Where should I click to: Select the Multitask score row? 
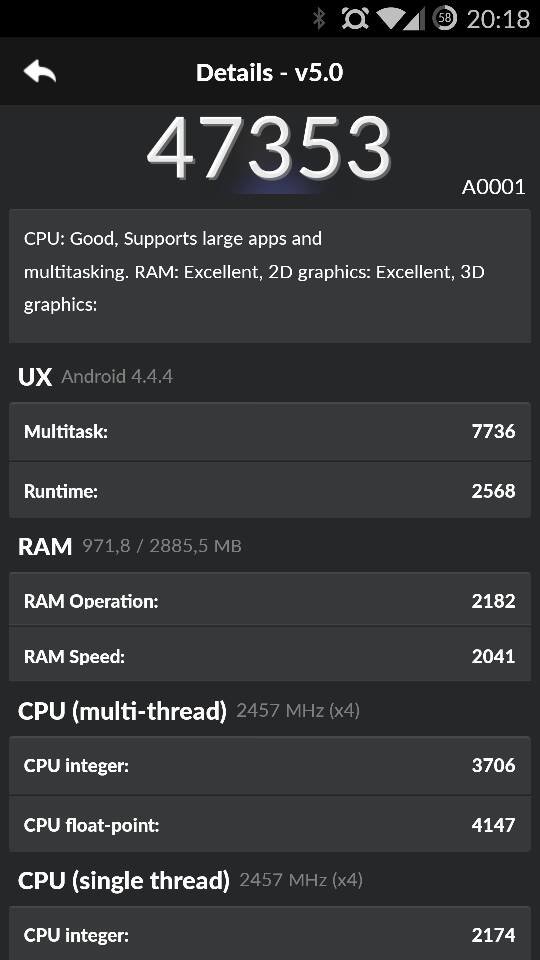270,432
